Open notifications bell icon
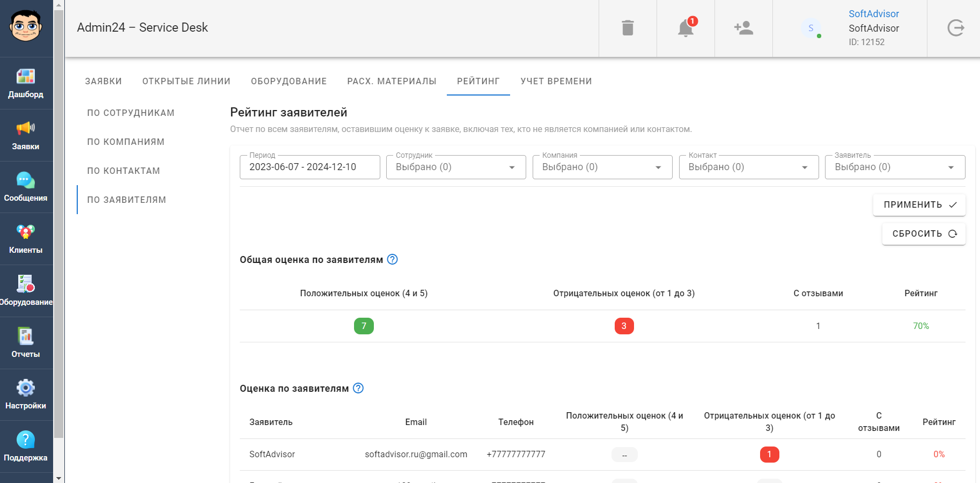Image resolution: width=980 pixels, height=483 pixels. (686, 28)
